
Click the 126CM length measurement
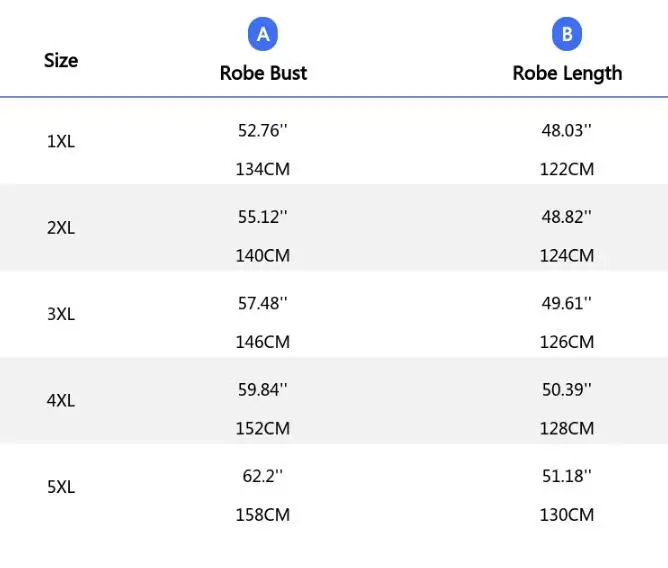click(567, 342)
